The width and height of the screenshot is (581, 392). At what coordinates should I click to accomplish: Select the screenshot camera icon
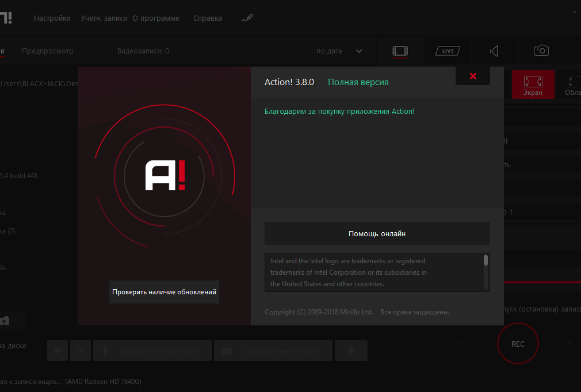541,51
